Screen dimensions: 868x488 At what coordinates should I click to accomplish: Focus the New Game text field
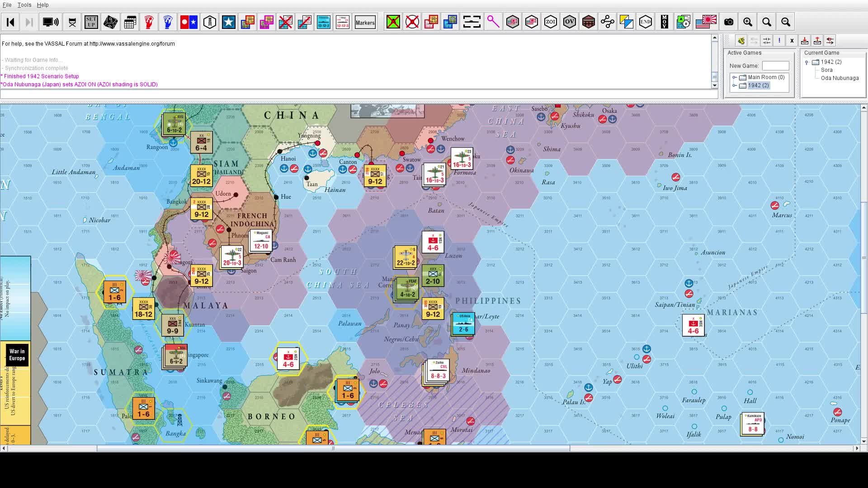(x=775, y=66)
